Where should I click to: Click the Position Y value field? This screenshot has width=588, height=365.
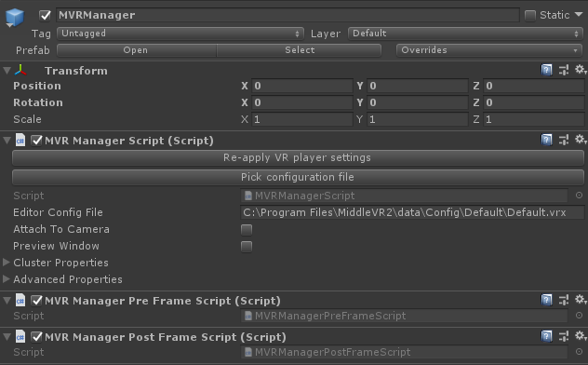coord(418,86)
